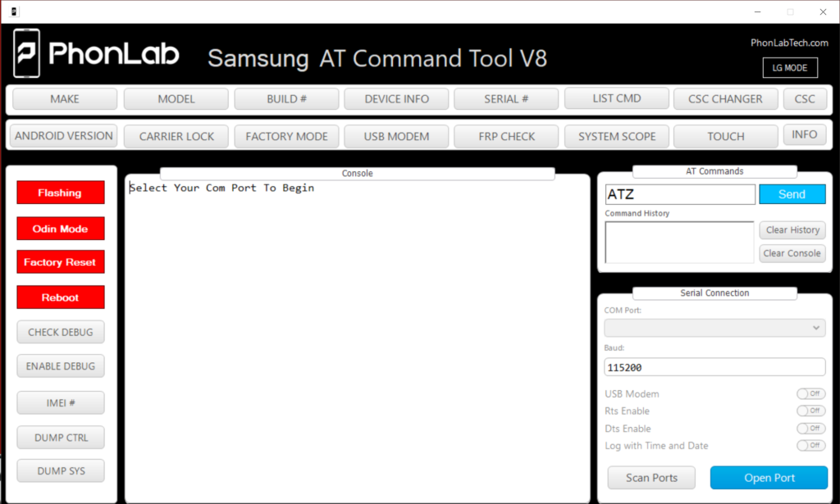
Task: Click CHECK DEBUG
Action: pyautogui.click(x=61, y=332)
